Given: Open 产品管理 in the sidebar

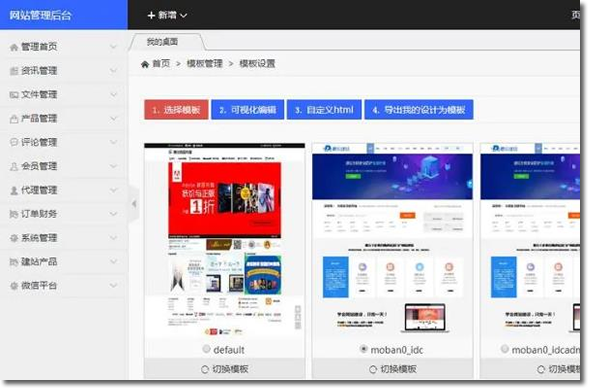Looking at the screenshot, I should pyautogui.click(x=39, y=119).
